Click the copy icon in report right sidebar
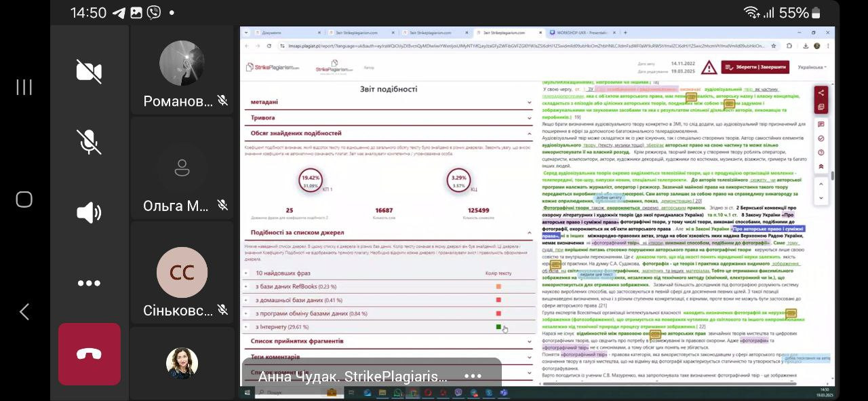Viewport: 868px width, 401px height. click(821, 107)
